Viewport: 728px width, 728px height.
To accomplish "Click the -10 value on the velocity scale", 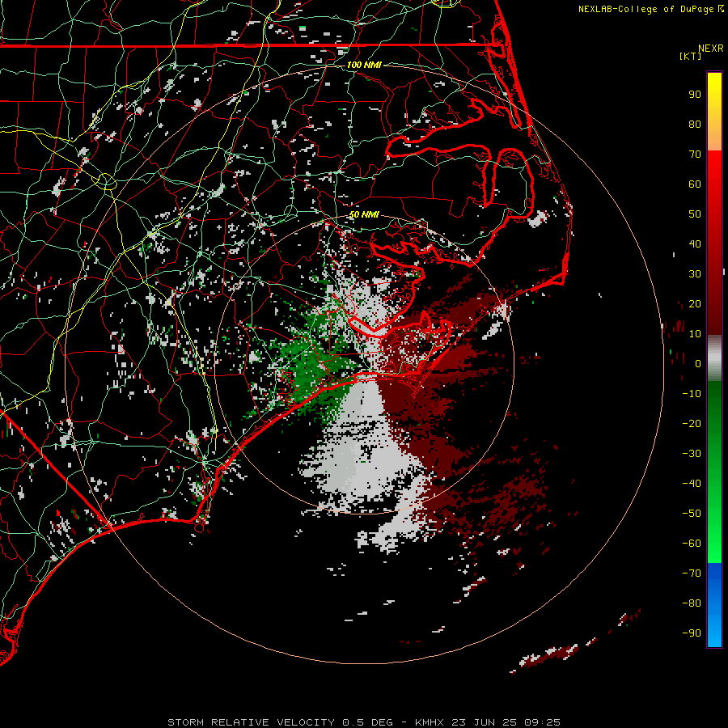I will [x=692, y=394].
